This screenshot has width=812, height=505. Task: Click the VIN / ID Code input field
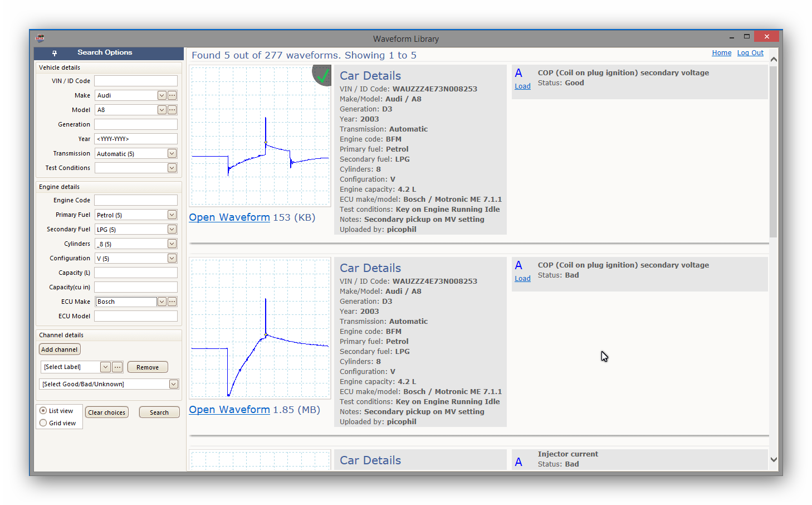(136, 81)
